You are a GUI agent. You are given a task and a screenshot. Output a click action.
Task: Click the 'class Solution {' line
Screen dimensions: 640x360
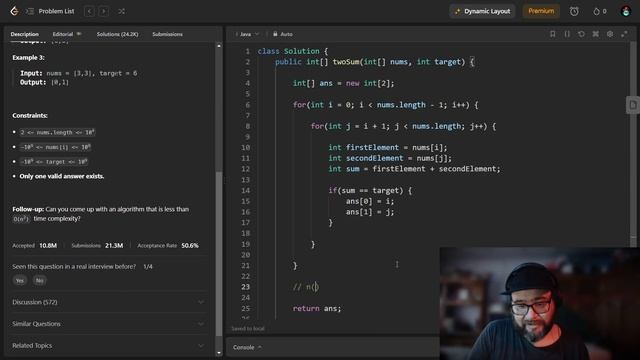pos(292,51)
